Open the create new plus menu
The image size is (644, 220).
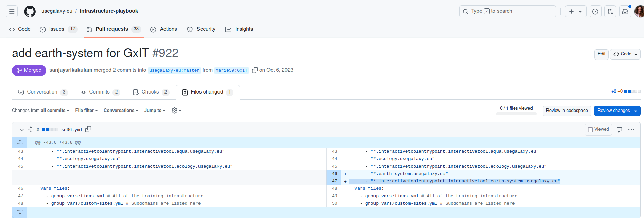point(575,11)
